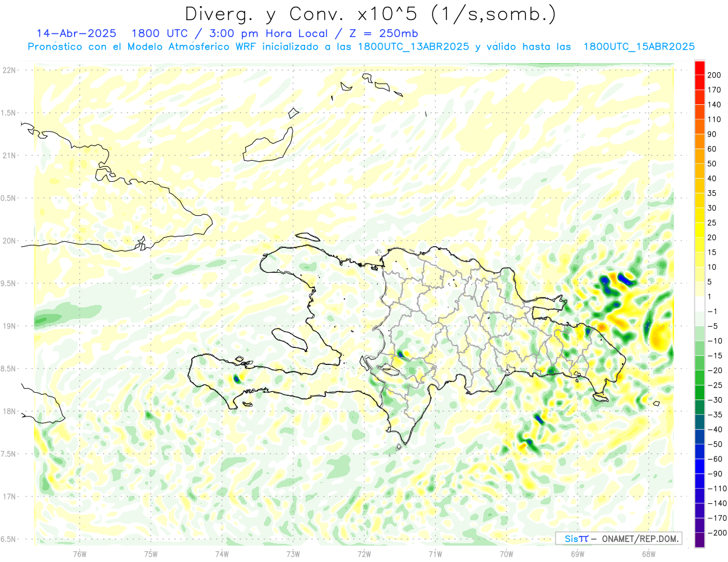Click the 69W longitude label

[x=578, y=554]
